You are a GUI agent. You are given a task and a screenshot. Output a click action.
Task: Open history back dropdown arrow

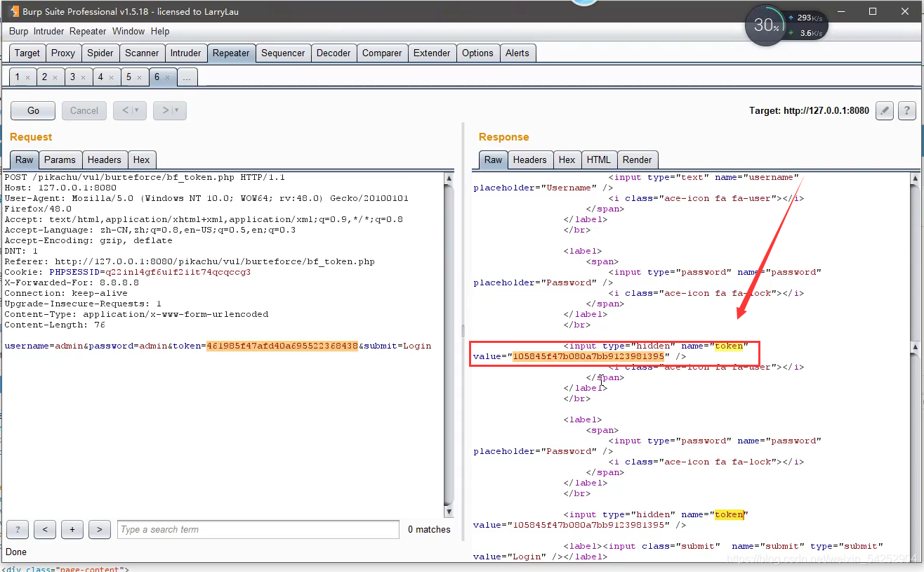tap(136, 110)
